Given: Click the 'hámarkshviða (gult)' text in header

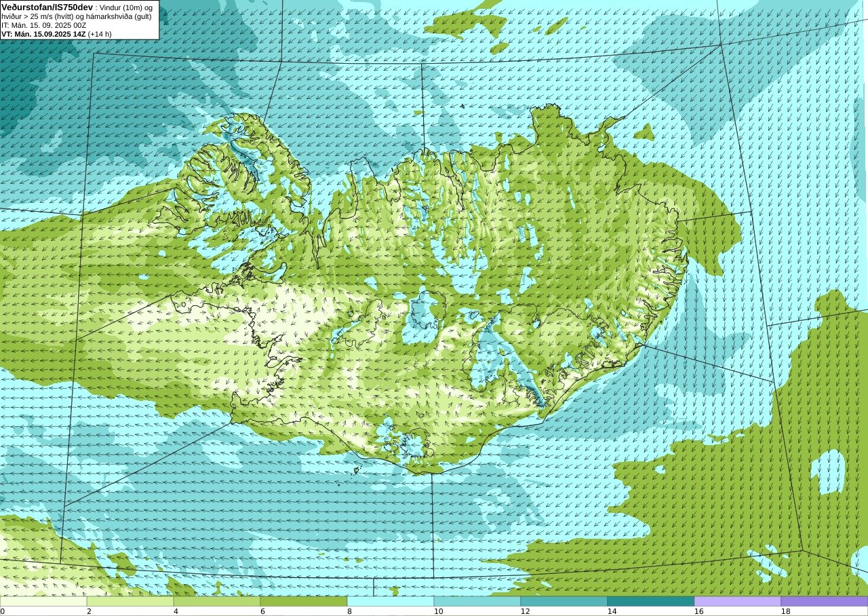Looking at the screenshot, I should 119,16.
